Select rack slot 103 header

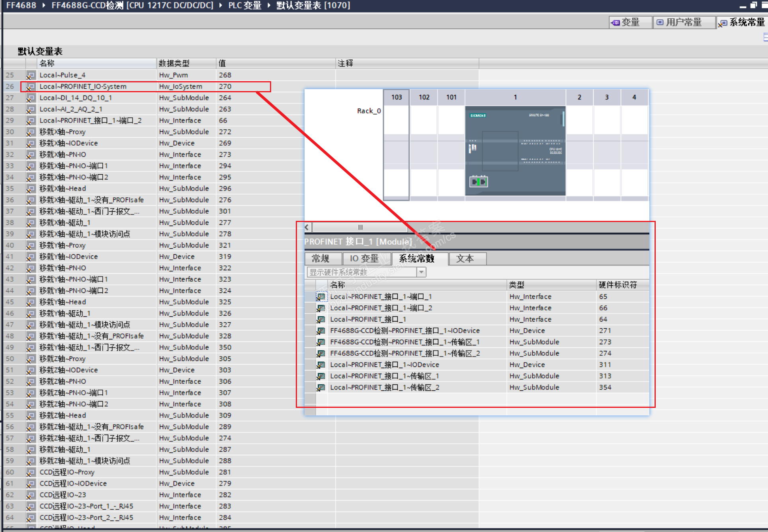coord(396,97)
